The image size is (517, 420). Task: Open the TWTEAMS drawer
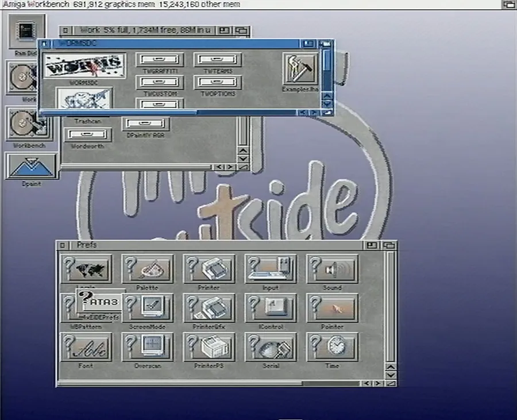[218, 60]
